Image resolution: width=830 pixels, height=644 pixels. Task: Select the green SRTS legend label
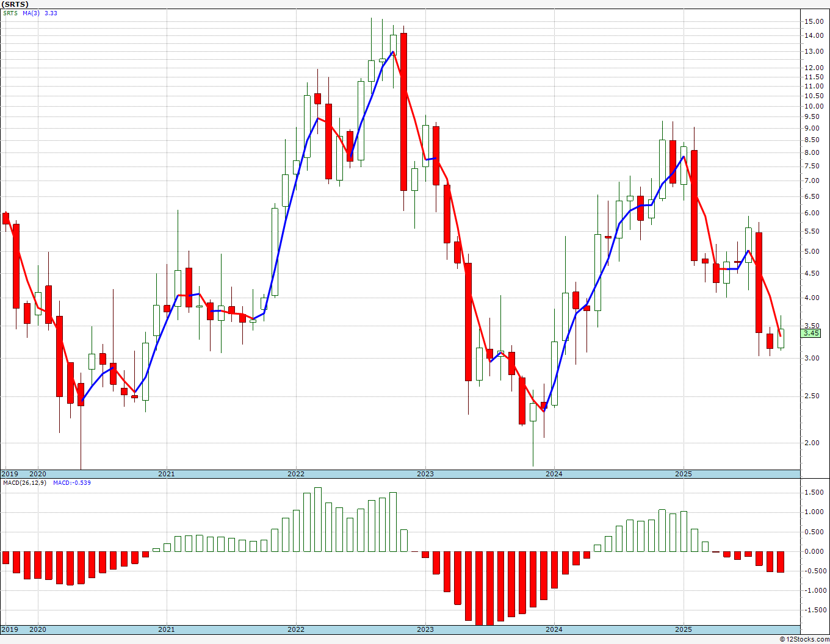[x=10, y=13]
